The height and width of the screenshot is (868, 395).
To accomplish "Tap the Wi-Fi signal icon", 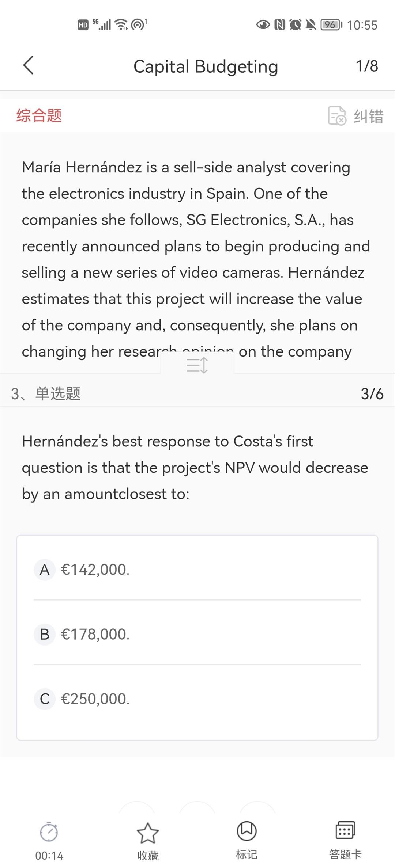I will click(x=121, y=24).
